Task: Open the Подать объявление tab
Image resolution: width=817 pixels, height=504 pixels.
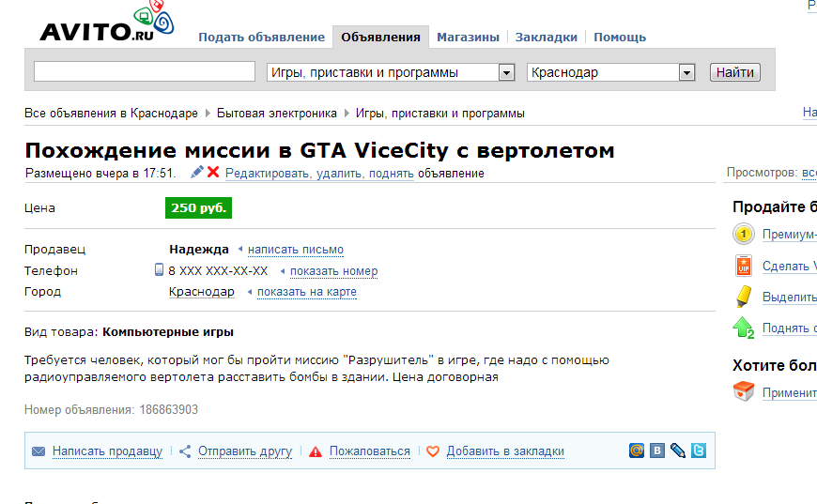Action: pos(262,38)
